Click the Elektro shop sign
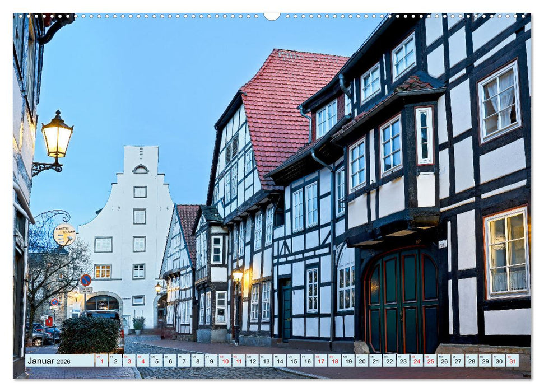The height and width of the screenshot is (392, 544). click(63, 235)
